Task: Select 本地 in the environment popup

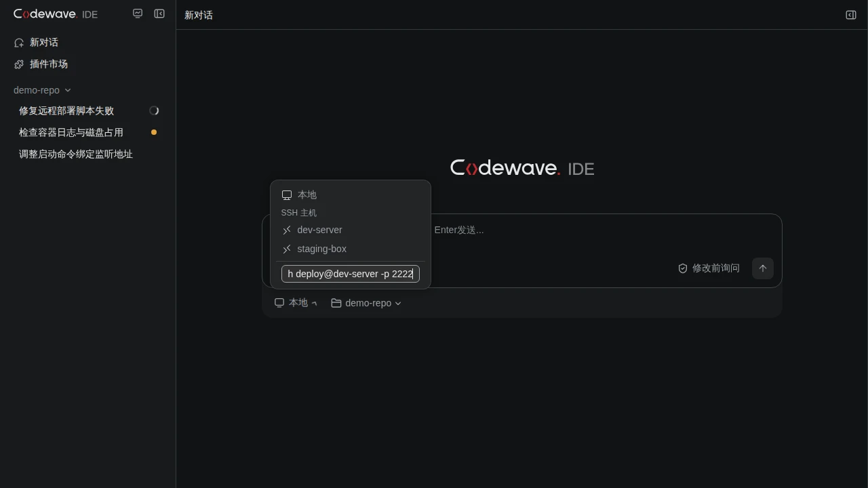Action: [351, 195]
